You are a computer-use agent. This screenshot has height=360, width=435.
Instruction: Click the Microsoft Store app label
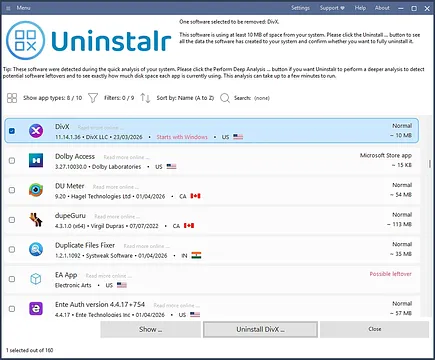[386, 155]
